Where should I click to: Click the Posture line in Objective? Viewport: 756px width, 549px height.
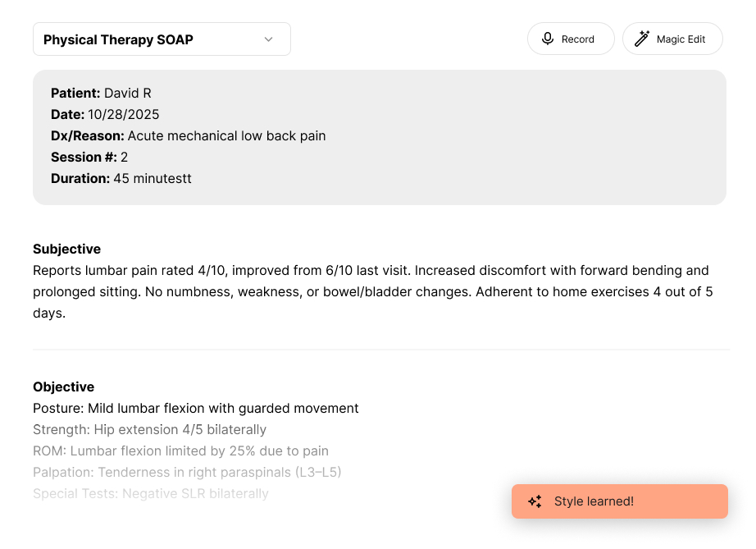(x=195, y=408)
